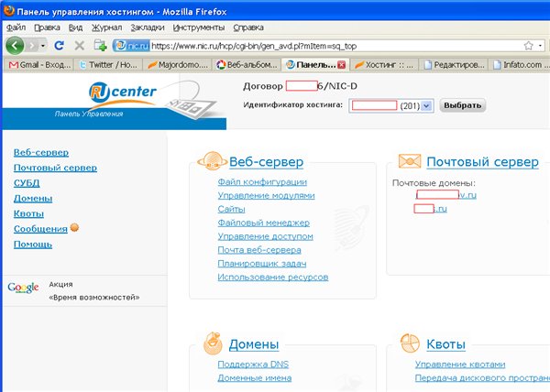Image resolution: width=550 pixels, height=392 pixels.
Task: Open the СУБД sidebar link
Action: pyautogui.click(x=27, y=183)
